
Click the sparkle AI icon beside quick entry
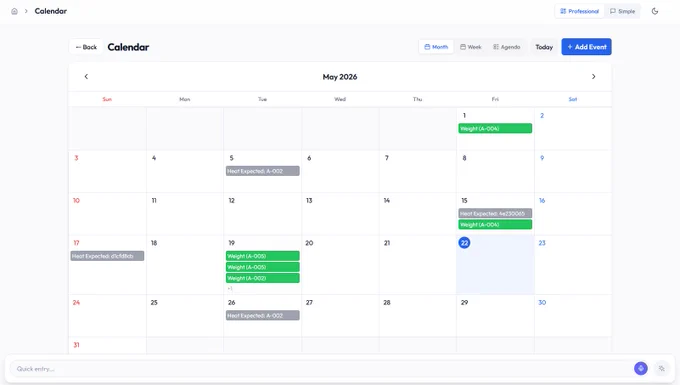coord(661,369)
